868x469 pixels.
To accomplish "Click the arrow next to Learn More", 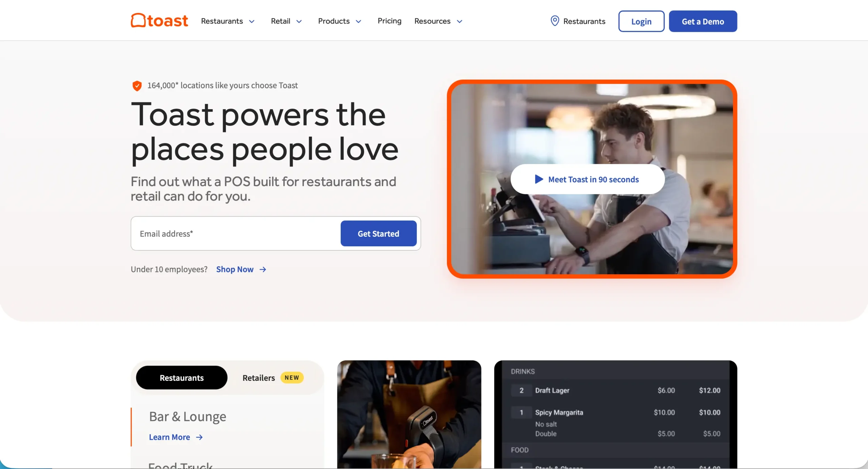I will click(199, 437).
